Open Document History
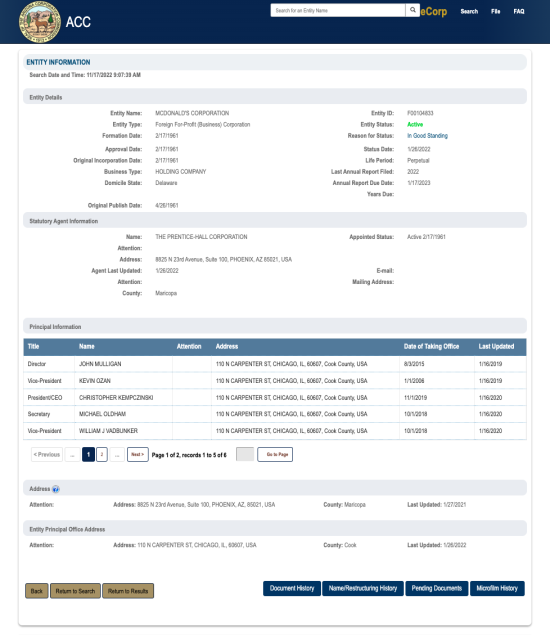 pos(292,589)
